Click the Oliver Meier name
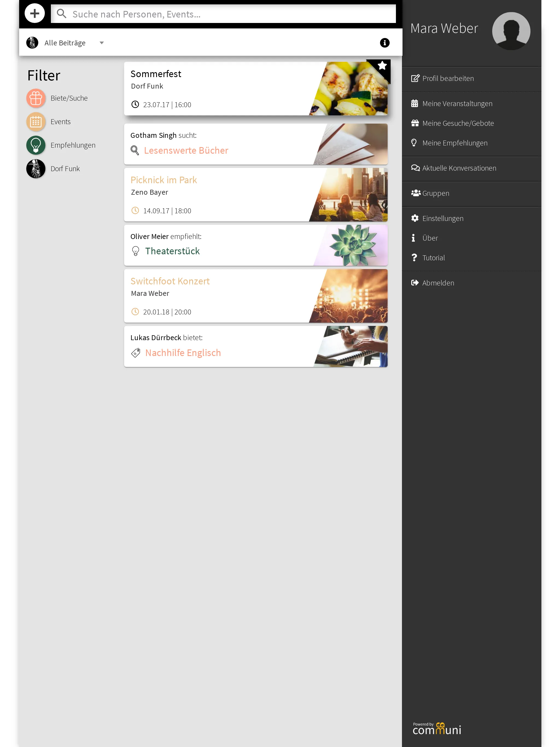 (x=149, y=237)
